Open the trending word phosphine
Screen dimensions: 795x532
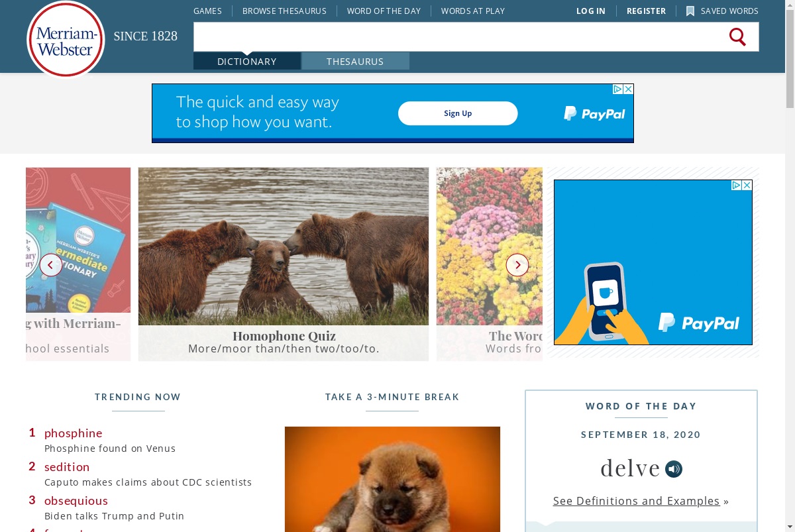tap(74, 433)
